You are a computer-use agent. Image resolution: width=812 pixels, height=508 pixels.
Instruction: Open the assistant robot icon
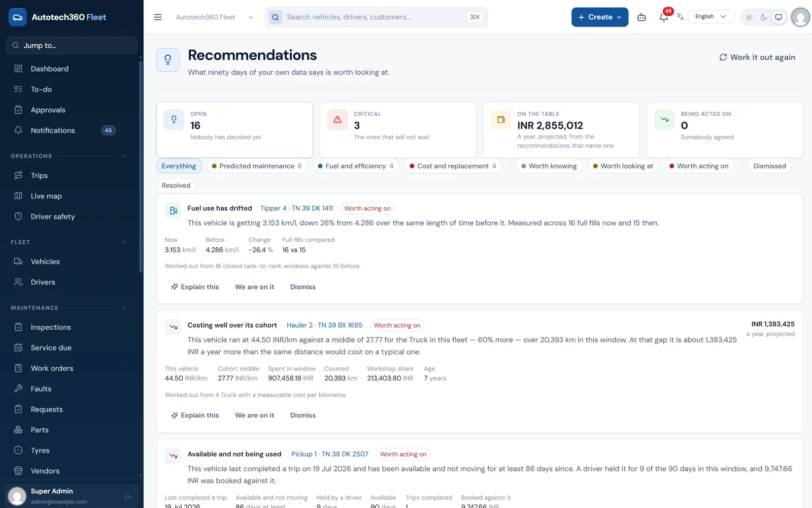pos(641,17)
